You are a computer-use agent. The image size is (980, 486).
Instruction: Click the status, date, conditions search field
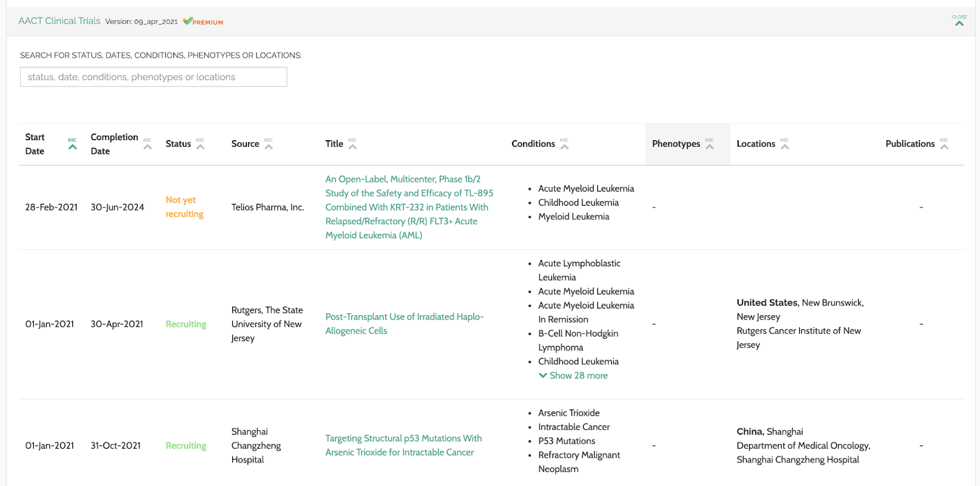tap(153, 77)
